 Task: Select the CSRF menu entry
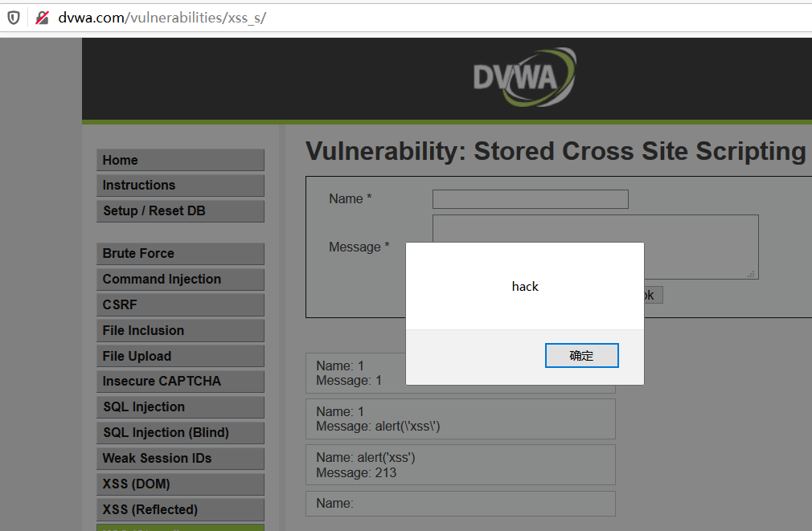[x=180, y=304]
